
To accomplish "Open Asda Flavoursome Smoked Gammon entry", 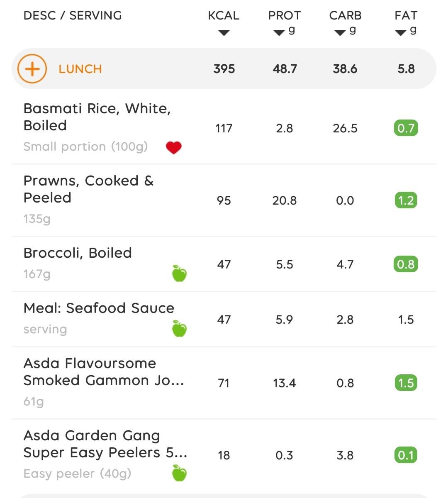I will [x=224, y=383].
